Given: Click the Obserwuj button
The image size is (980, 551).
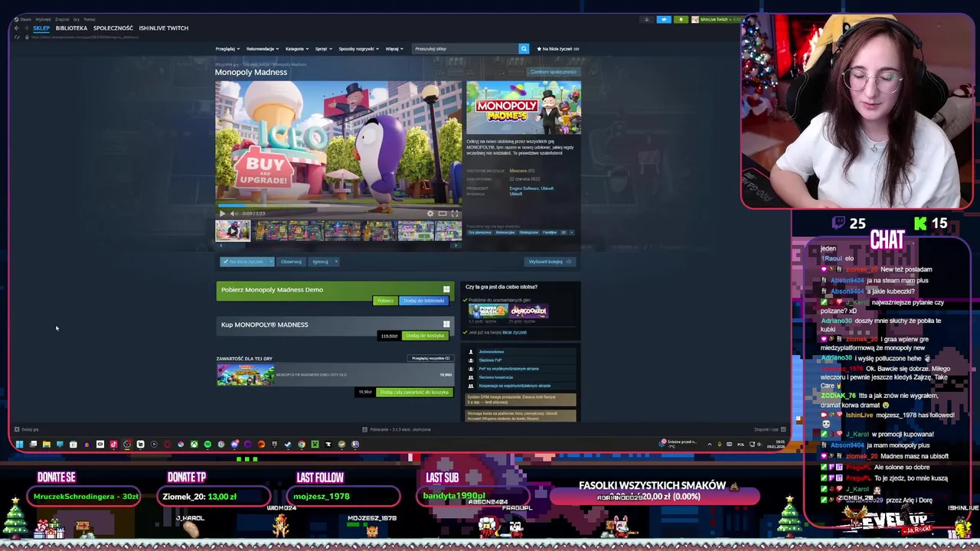Looking at the screenshot, I should pos(291,262).
